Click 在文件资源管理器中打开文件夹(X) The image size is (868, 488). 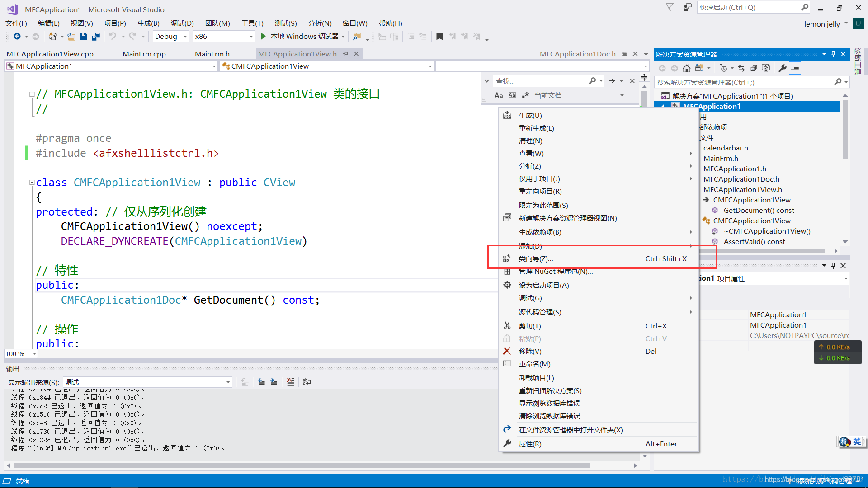pyautogui.click(x=599, y=430)
